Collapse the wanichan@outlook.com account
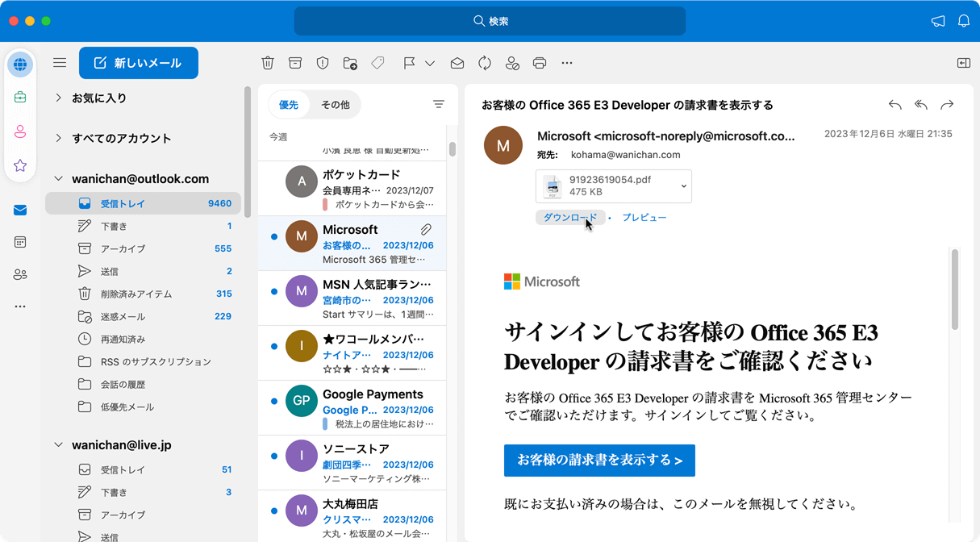980x542 pixels. 58,179
